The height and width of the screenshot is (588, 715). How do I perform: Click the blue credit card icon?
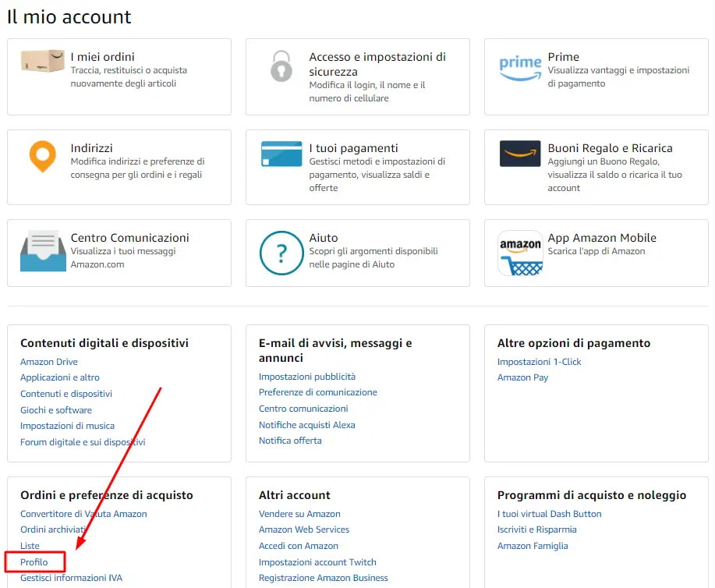(281, 154)
